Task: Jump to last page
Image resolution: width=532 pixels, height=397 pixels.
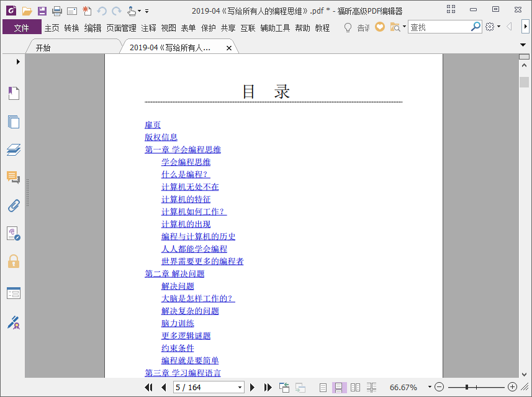Action: pos(268,387)
